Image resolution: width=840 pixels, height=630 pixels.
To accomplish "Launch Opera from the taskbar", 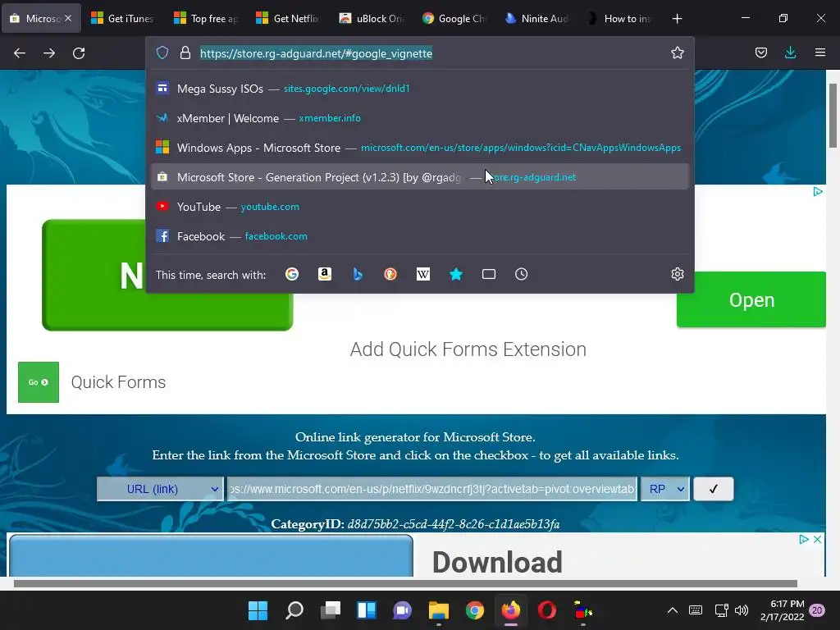I will tap(547, 610).
